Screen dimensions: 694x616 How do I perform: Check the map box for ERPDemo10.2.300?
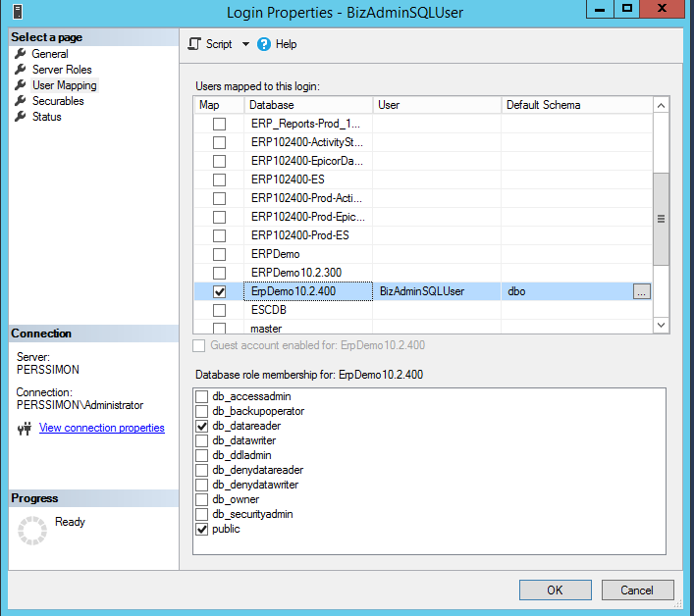click(x=219, y=273)
